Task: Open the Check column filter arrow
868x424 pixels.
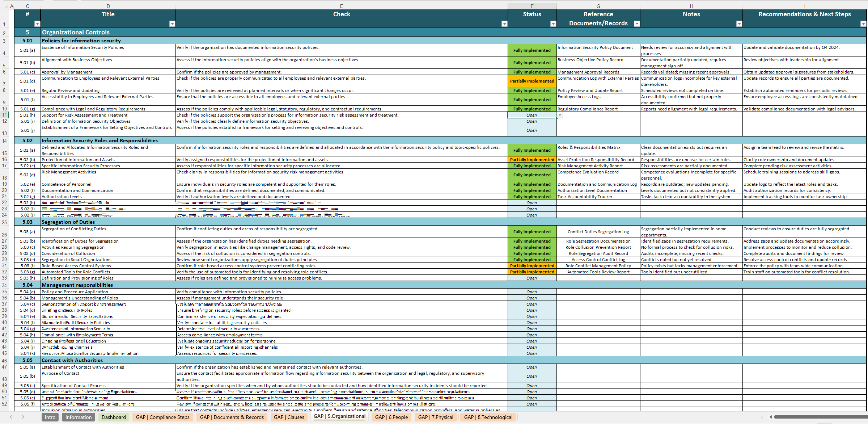Action: click(504, 24)
